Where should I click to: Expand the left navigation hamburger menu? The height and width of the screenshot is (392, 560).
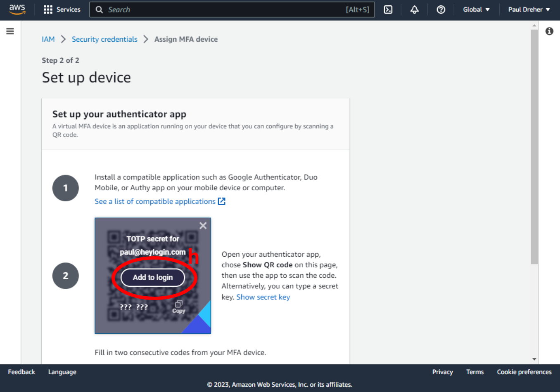click(10, 31)
